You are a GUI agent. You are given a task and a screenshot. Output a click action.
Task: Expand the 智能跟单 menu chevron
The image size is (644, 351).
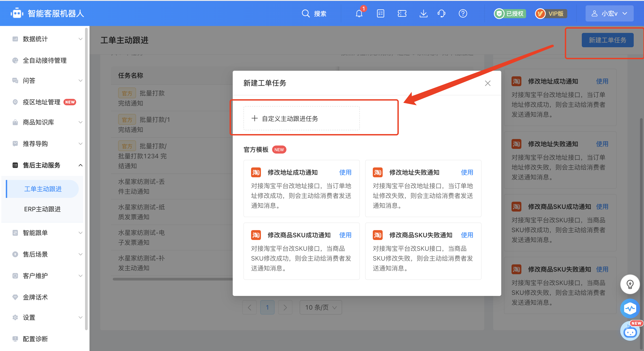[81, 233]
